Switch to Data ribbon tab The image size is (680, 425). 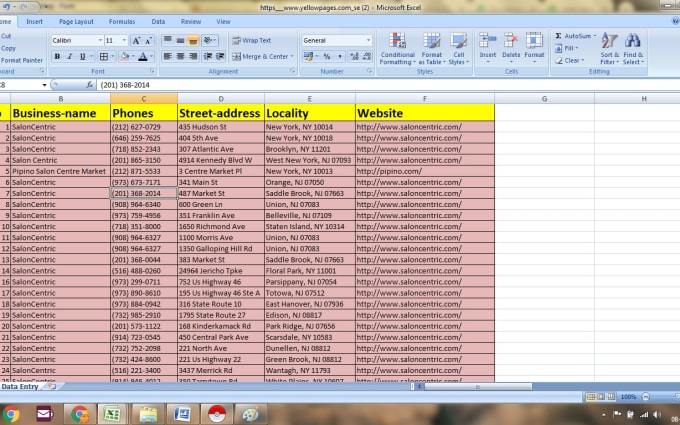click(158, 21)
